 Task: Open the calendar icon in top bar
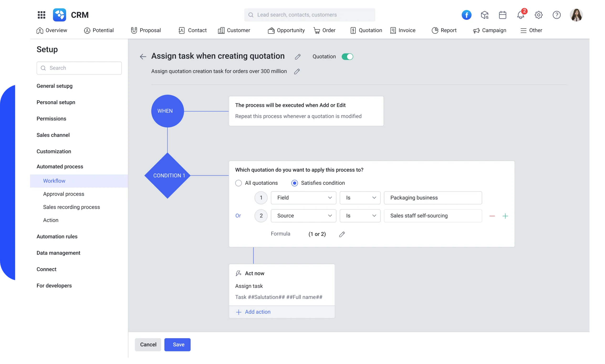pyautogui.click(x=502, y=15)
